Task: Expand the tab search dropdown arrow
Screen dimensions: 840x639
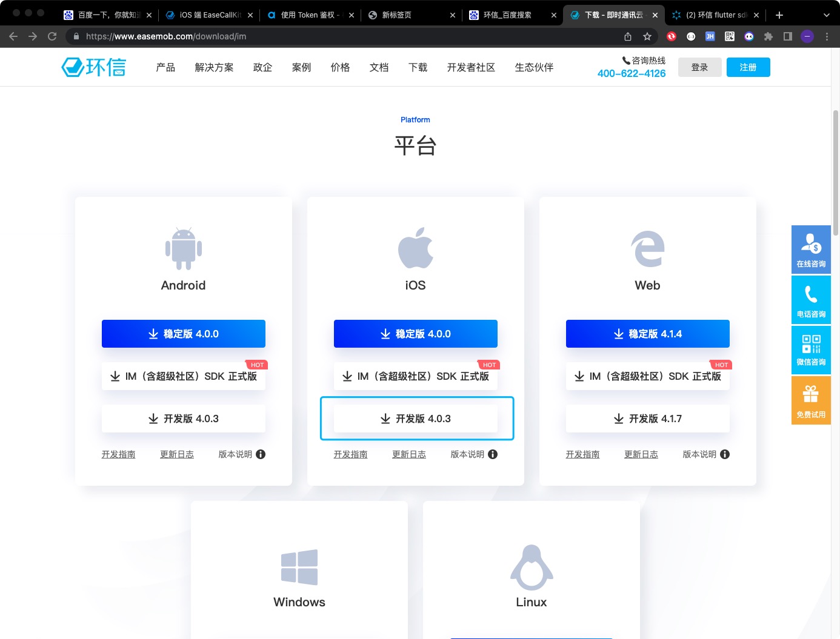Action: [827, 15]
